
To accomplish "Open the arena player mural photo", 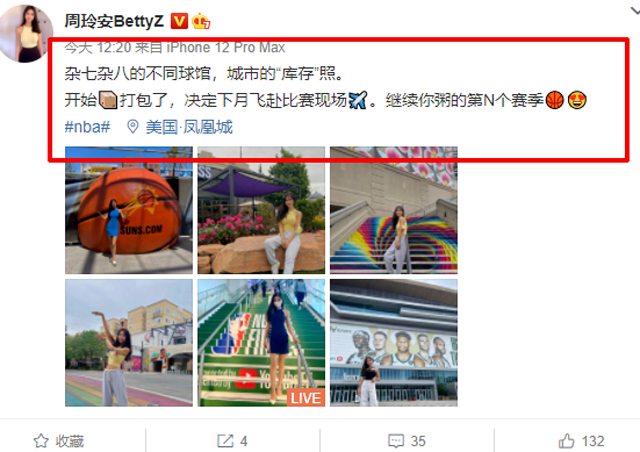I will tap(394, 343).
